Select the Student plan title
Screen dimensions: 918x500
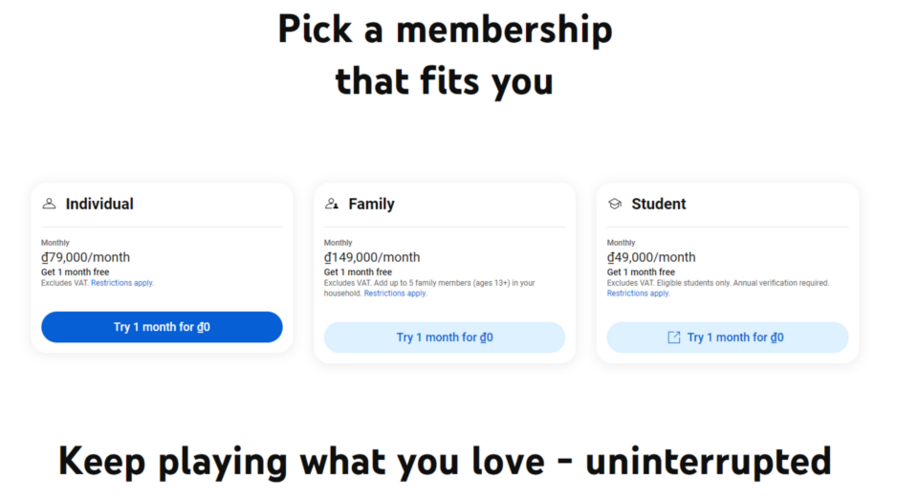coord(658,204)
